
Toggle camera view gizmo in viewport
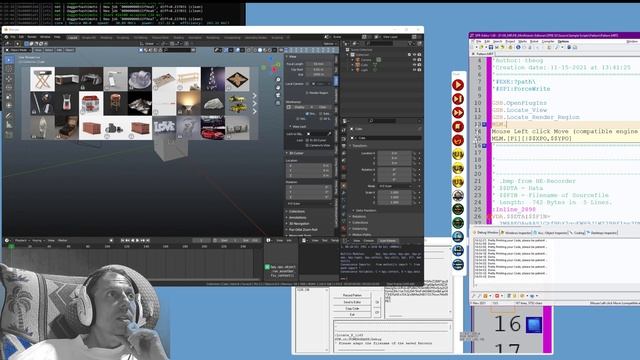pos(278,95)
